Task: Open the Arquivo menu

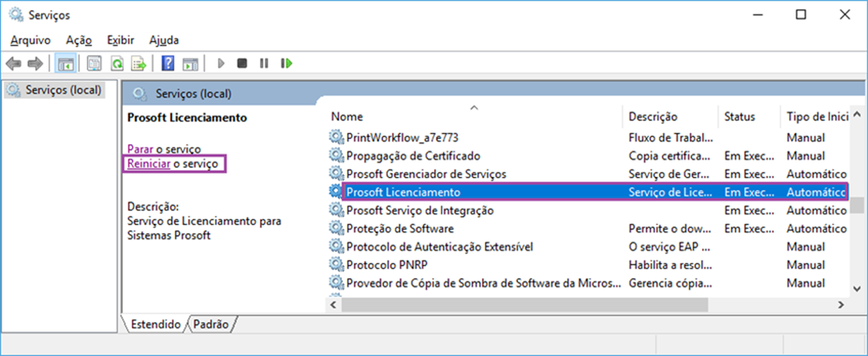Action: (31, 40)
